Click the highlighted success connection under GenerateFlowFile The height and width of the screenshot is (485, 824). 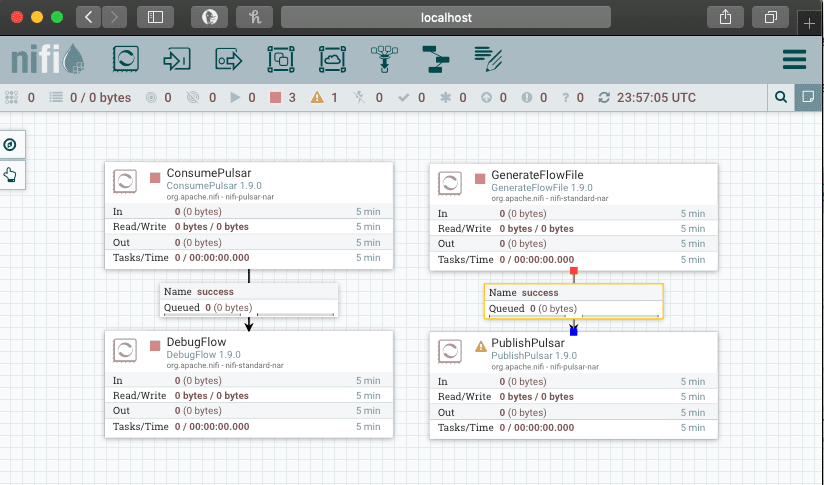coord(573,301)
